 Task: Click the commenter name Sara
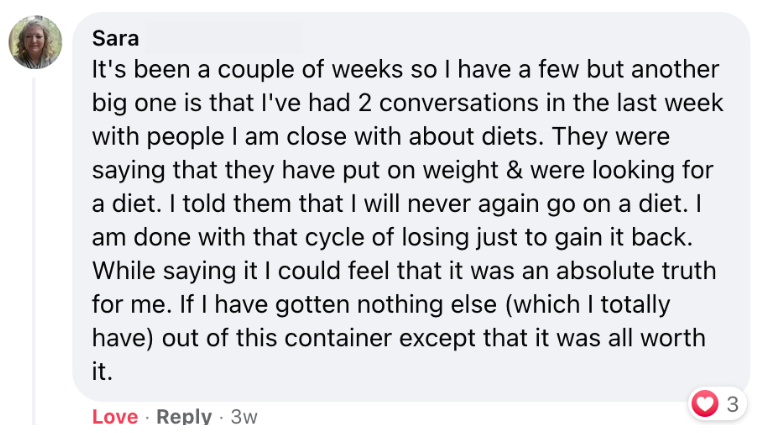[115, 38]
